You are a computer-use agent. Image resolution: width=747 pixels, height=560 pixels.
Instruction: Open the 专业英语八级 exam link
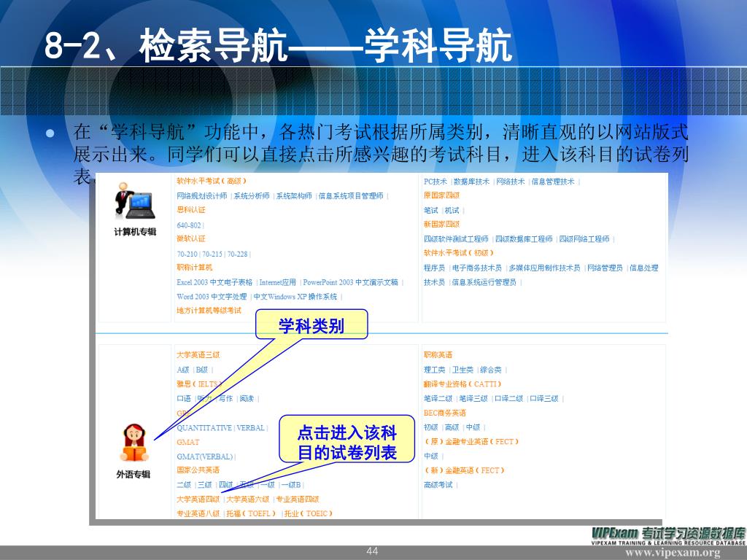[198, 513]
